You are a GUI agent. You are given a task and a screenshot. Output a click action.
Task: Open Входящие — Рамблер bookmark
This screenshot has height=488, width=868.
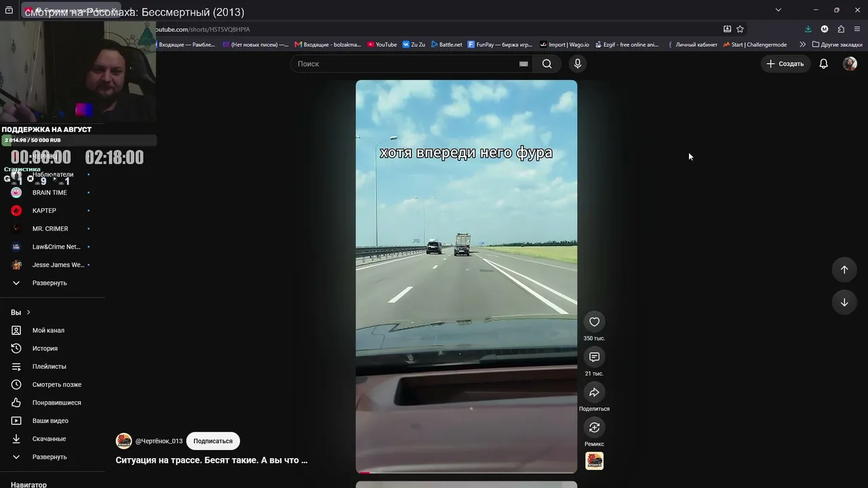(186, 45)
